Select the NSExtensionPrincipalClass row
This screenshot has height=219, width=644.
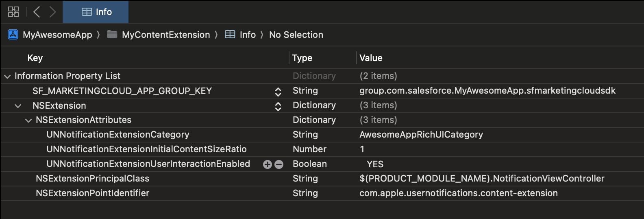tap(322, 179)
